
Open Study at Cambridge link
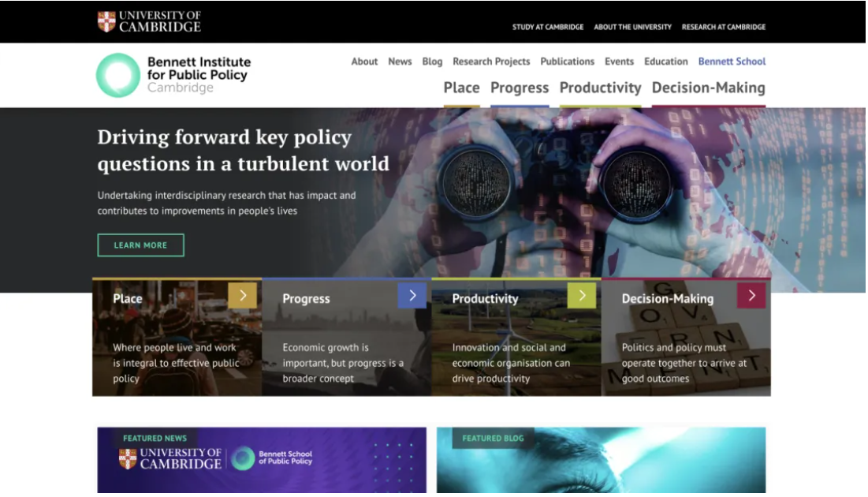[x=547, y=27]
